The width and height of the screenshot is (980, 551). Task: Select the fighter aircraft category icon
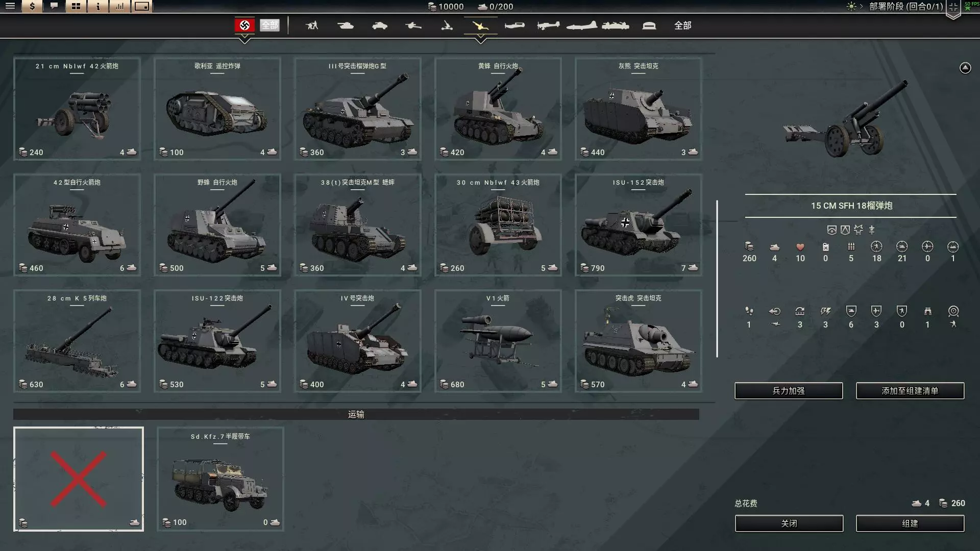514,25
